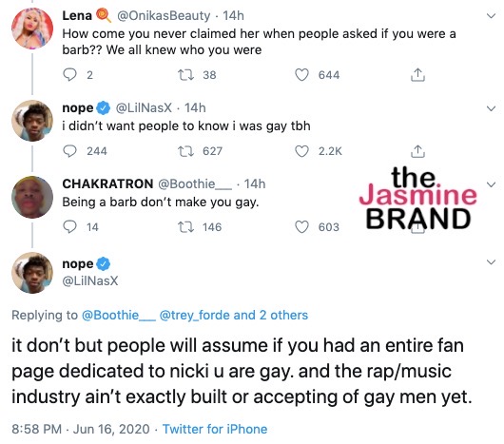The width and height of the screenshot is (504, 444).
Task: Retweet CHAKRATRON's tweet with 146 retweets
Action: tap(185, 227)
